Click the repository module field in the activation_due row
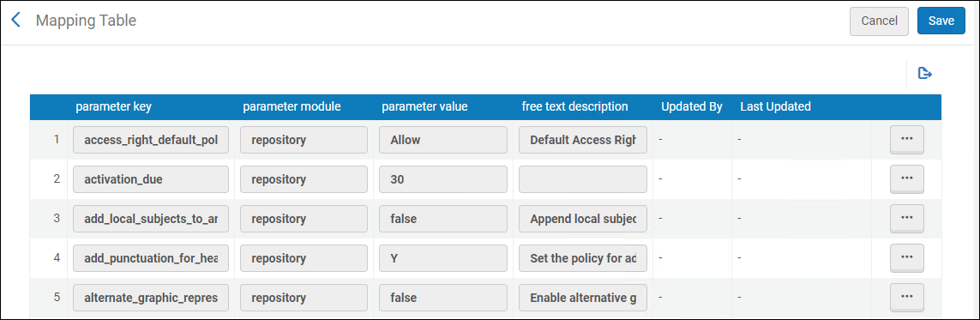The height and width of the screenshot is (320, 980). pyautogui.click(x=304, y=179)
